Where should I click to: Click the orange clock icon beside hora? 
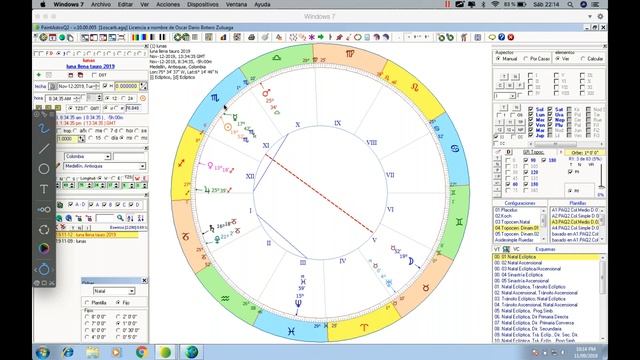pos(143,98)
